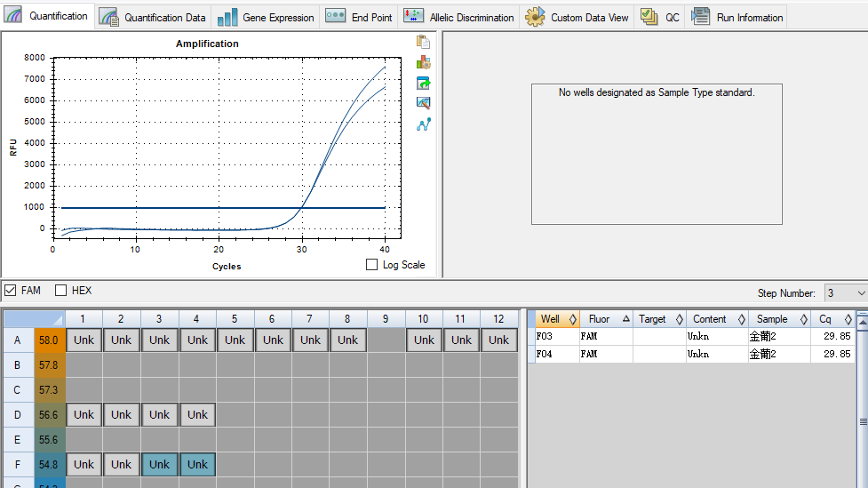868x488 pixels.
Task: Select well A8 Unk
Action: pos(347,340)
